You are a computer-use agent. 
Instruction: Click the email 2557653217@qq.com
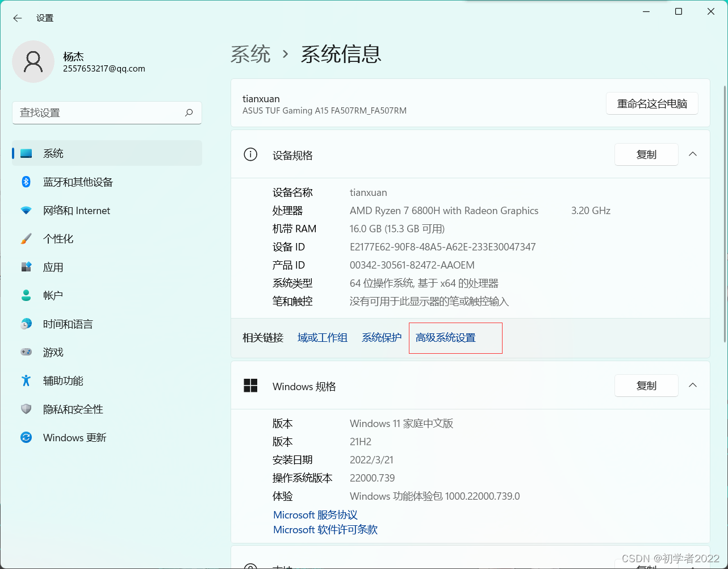(x=104, y=69)
